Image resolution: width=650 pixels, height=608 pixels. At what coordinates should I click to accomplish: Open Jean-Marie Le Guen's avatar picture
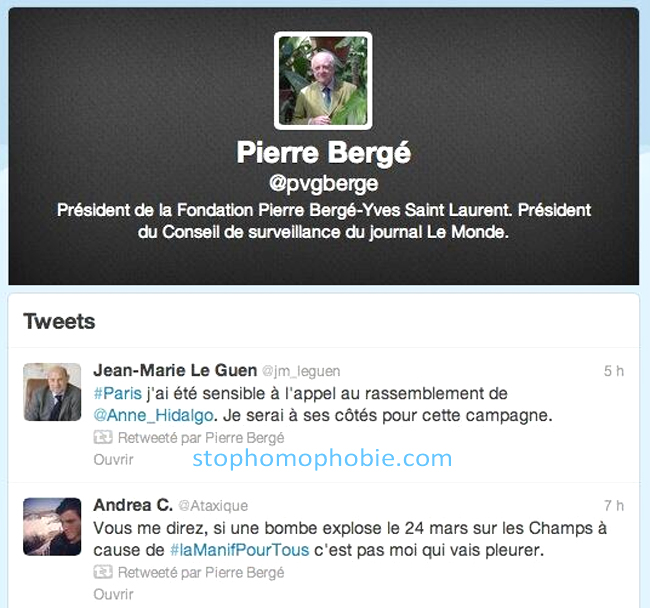click(52, 392)
